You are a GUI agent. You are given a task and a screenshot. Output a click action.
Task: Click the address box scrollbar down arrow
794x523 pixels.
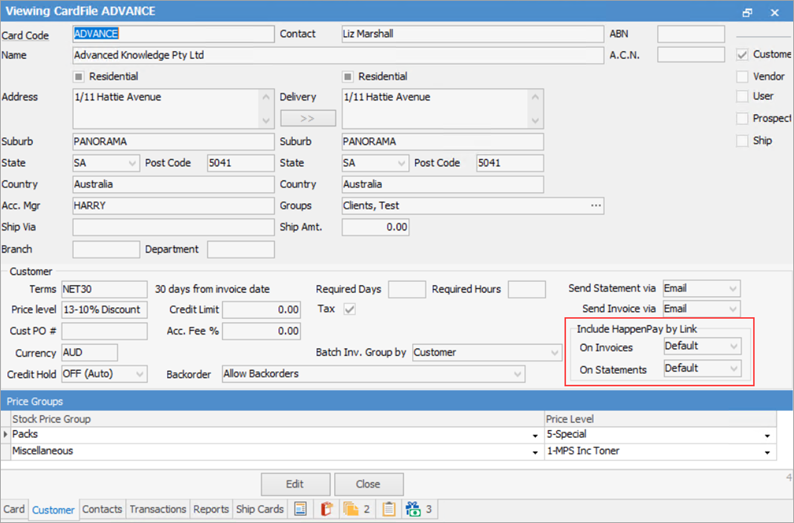[x=265, y=119]
